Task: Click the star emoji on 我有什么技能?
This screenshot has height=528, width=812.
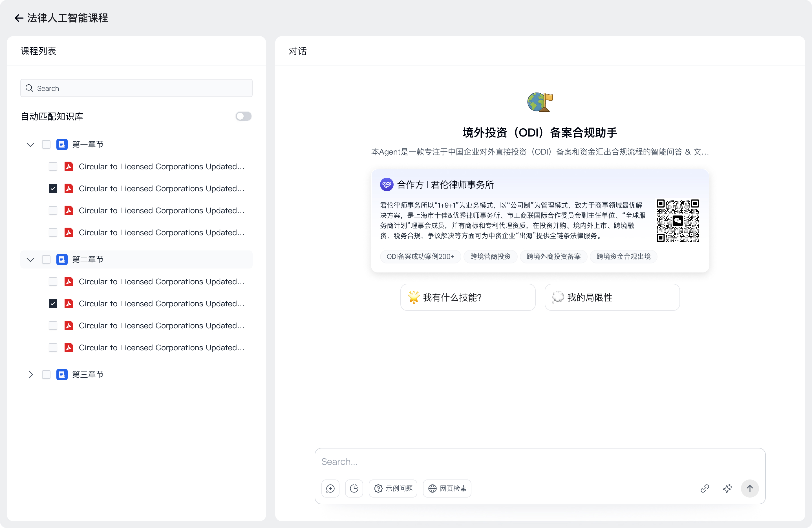Action: point(414,297)
